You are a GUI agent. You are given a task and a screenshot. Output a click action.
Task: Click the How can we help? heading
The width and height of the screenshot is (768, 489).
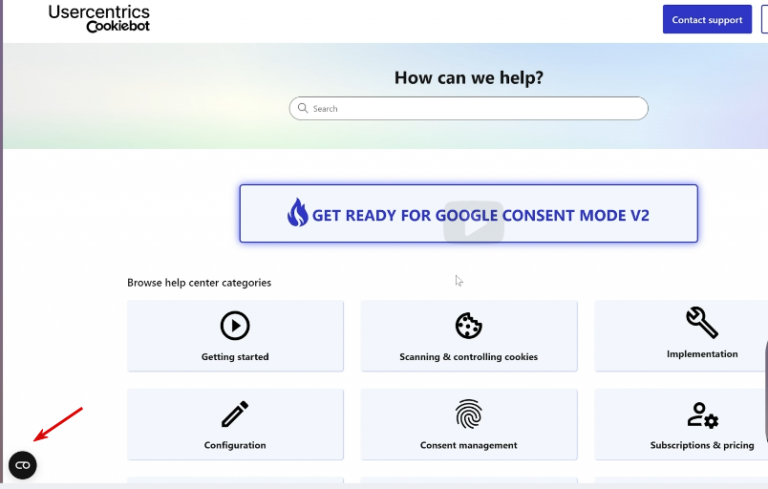pyautogui.click(x=469, y=77)
